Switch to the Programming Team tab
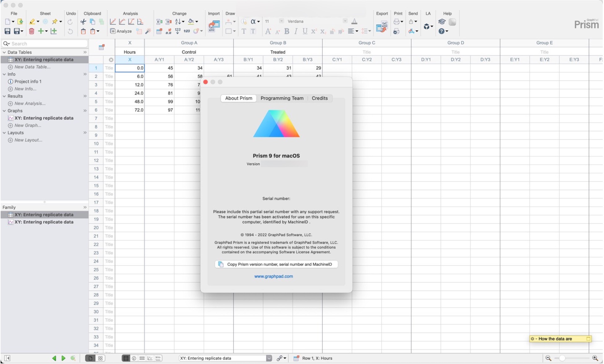 pos(282,98)
